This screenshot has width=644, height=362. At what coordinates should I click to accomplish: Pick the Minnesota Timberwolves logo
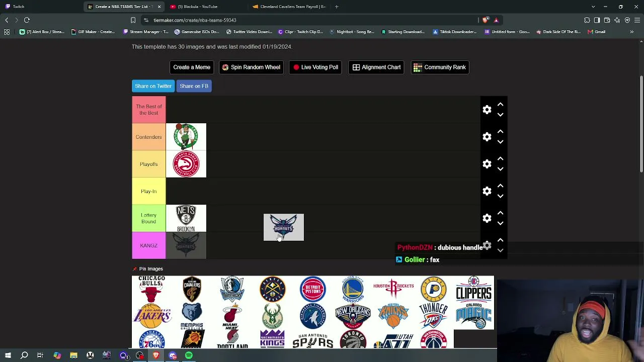(x=313, y=316)
